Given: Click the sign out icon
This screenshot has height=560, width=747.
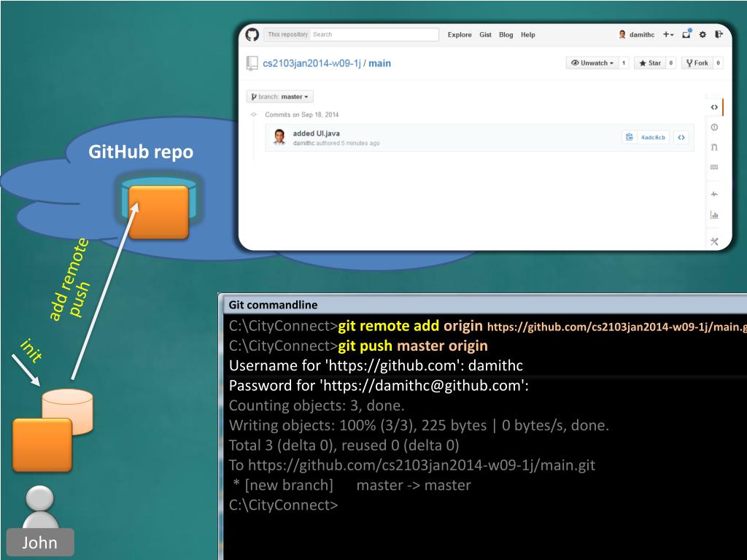Looking at the screenshot, I should click(x=719, y=34).
